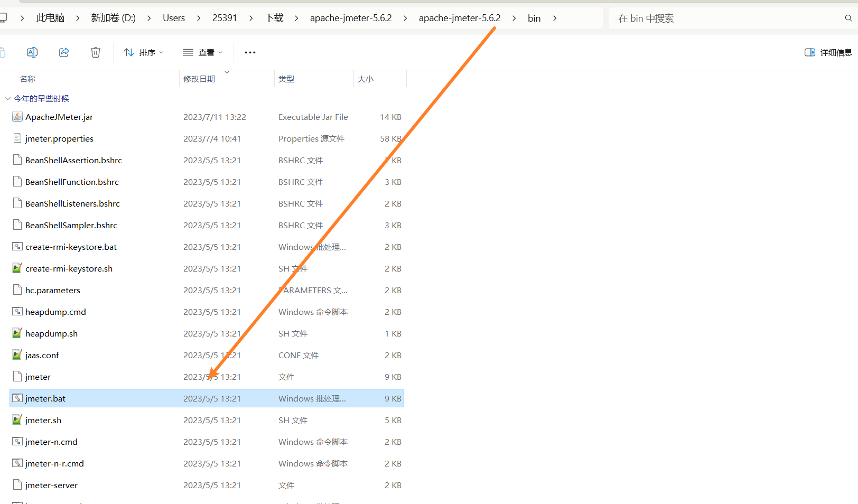
Task: Click file name text jmeter.bat
Action: (45, 398)
